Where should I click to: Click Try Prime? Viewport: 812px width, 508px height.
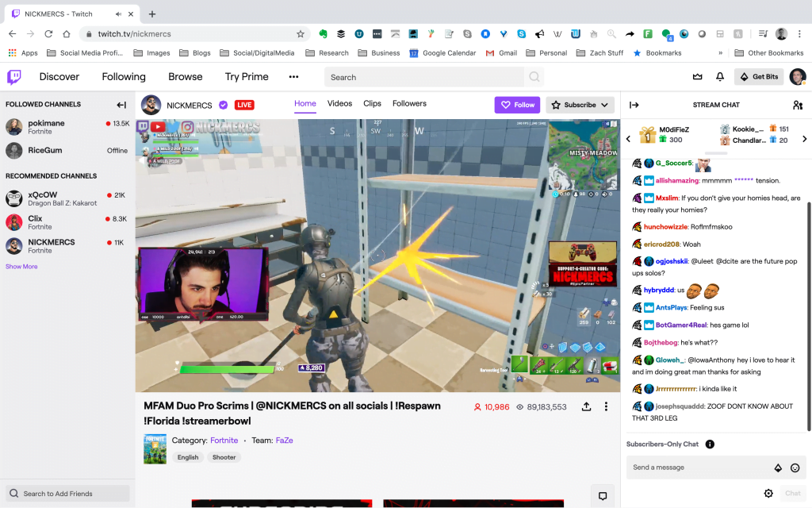(x=247, y=77)
